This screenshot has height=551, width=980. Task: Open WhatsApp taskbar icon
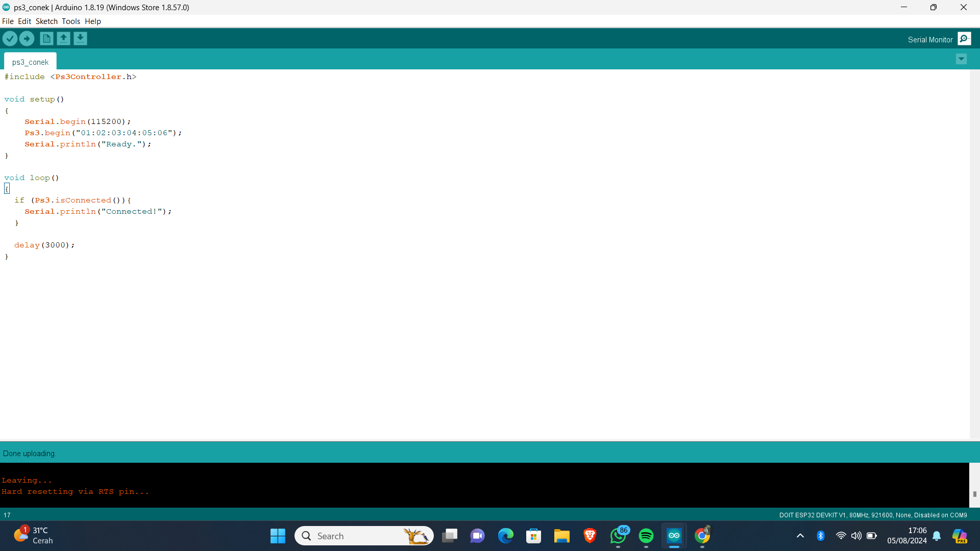coord(618,536)
